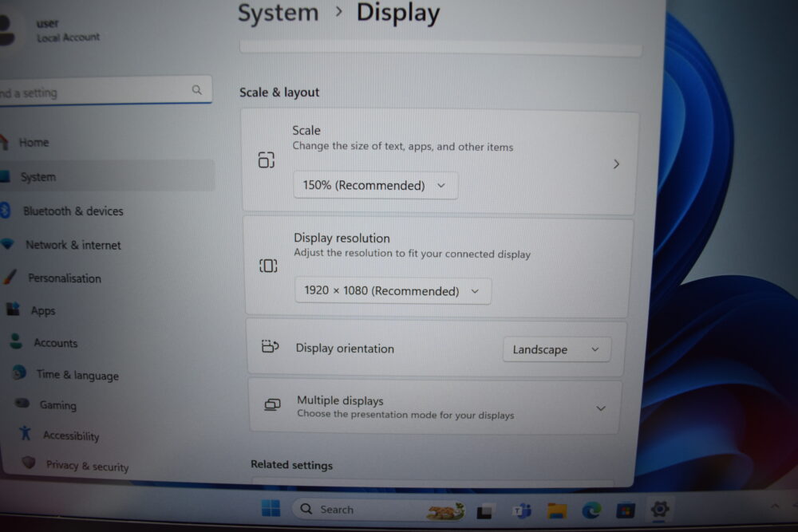Open the Windows Start button
Screen dimensions: 798x532
[x=271, y=507]
